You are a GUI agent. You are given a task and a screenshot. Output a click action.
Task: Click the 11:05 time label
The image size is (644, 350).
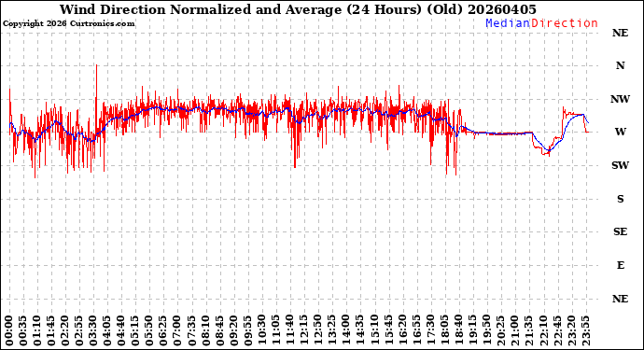276,330
